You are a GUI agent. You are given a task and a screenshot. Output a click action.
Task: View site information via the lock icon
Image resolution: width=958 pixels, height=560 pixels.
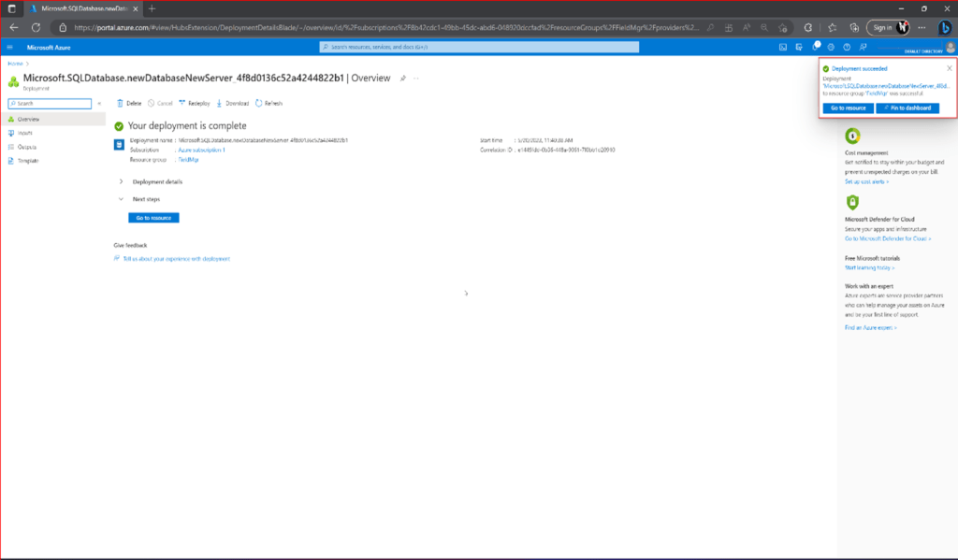[x=63, y=27]
